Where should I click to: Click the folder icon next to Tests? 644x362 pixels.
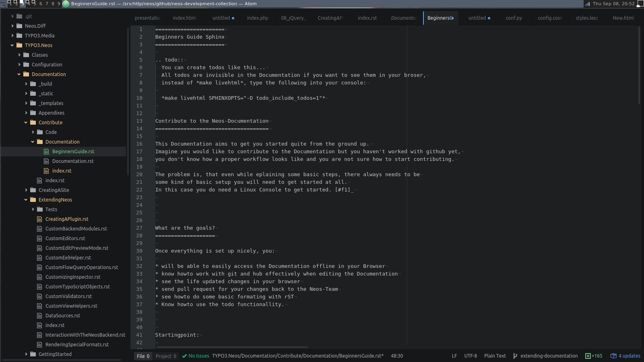click(40, 209)
